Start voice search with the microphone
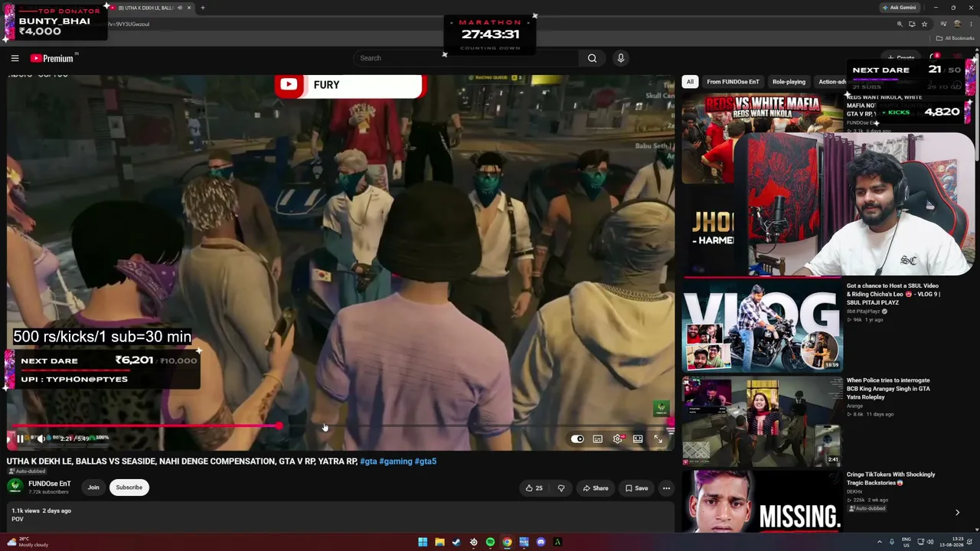This screenshot has width=980, height=551. (621, 58)
